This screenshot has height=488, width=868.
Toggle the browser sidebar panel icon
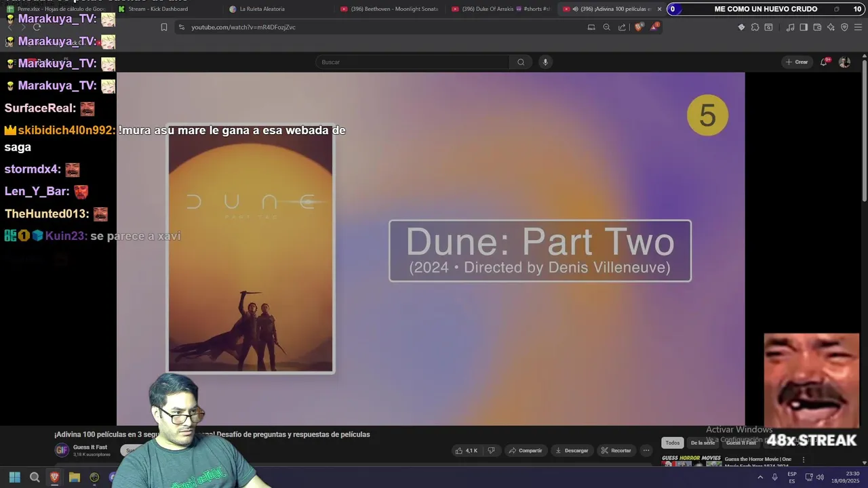(x=804, y=27)
